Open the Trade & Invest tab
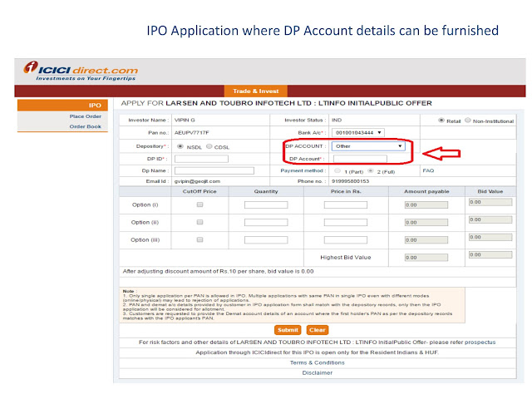Viewport: 532px width, 399px height. point(256,91)
